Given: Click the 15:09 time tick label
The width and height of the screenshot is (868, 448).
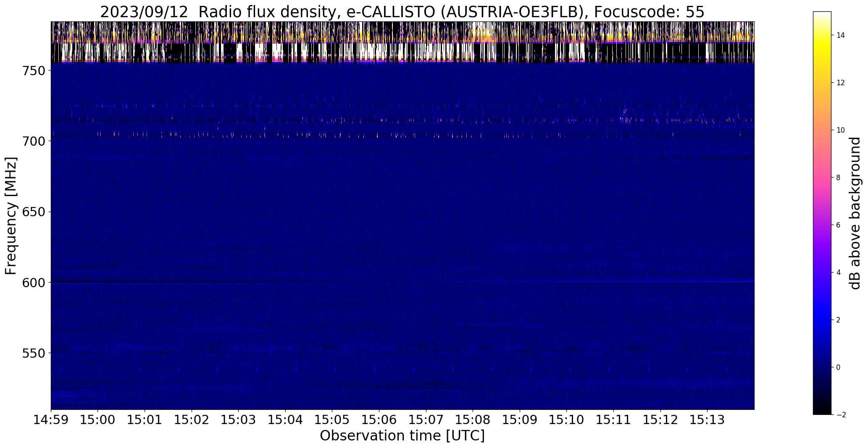Looking at the screenshot, I should (x=520, y=420).
